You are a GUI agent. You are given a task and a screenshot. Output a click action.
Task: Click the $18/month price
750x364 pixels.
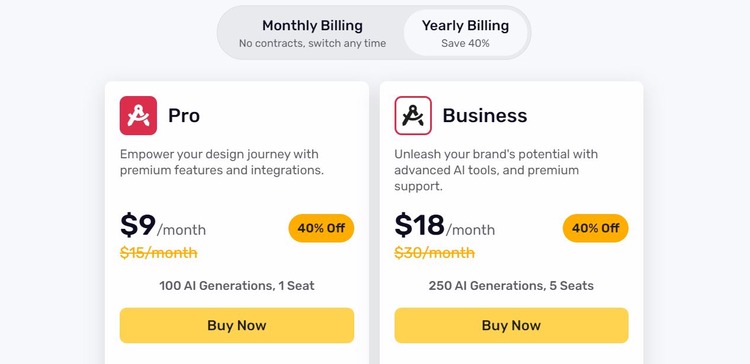[444, 225]
